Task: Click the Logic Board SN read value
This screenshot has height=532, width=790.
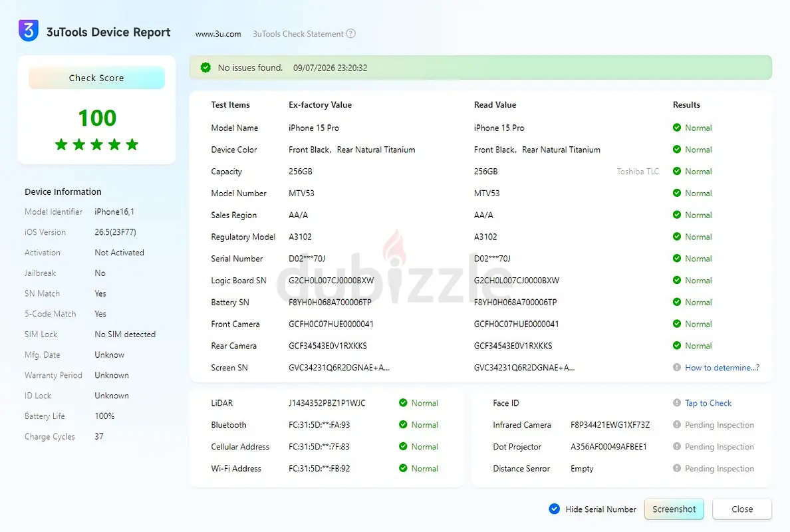Action: (517, 280)
